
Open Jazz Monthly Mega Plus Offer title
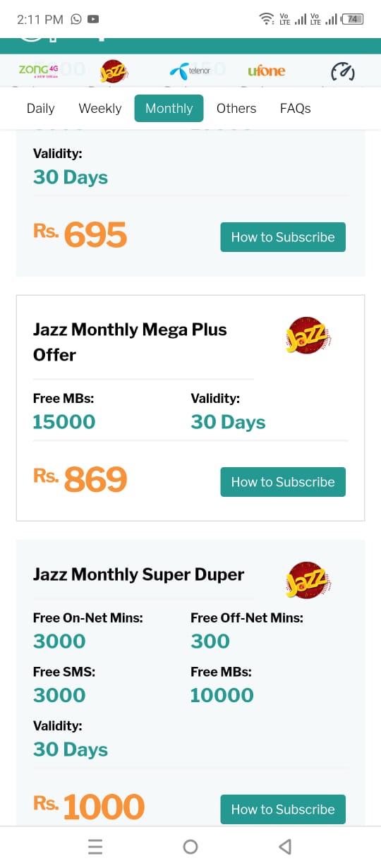(x=130, y=342)
